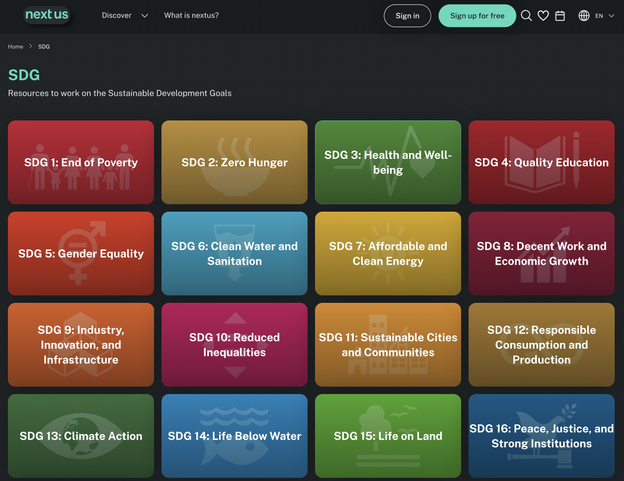Open SDG 4: Quality Education card
Image resolution: width=624 pixels, height=481 pixels.
[x=542, y=162]
